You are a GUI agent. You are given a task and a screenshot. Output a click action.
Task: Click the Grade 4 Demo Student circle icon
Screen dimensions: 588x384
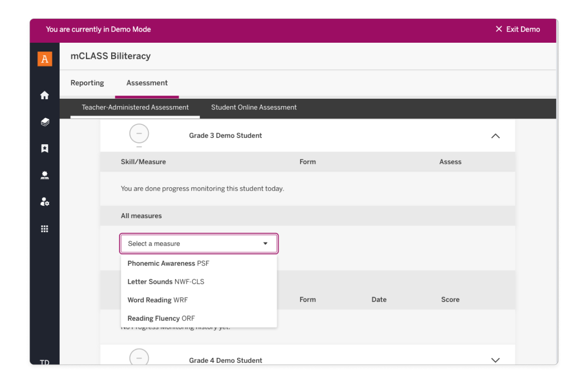pyautogui.click(x=139, y=357)
